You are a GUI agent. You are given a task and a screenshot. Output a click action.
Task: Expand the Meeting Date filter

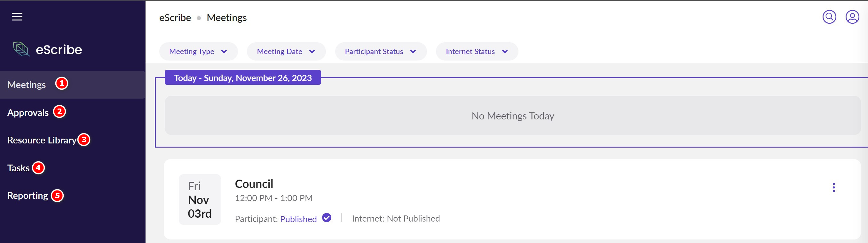(286, 52)
